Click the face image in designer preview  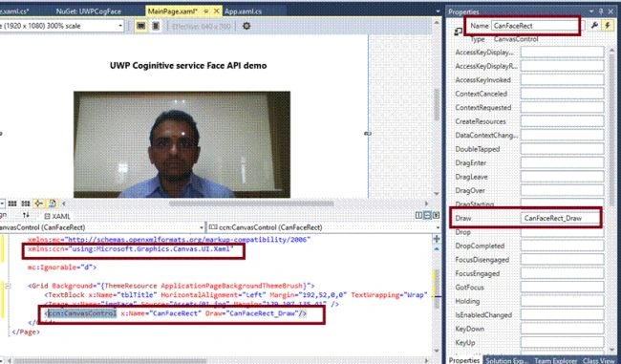point(182,144)
